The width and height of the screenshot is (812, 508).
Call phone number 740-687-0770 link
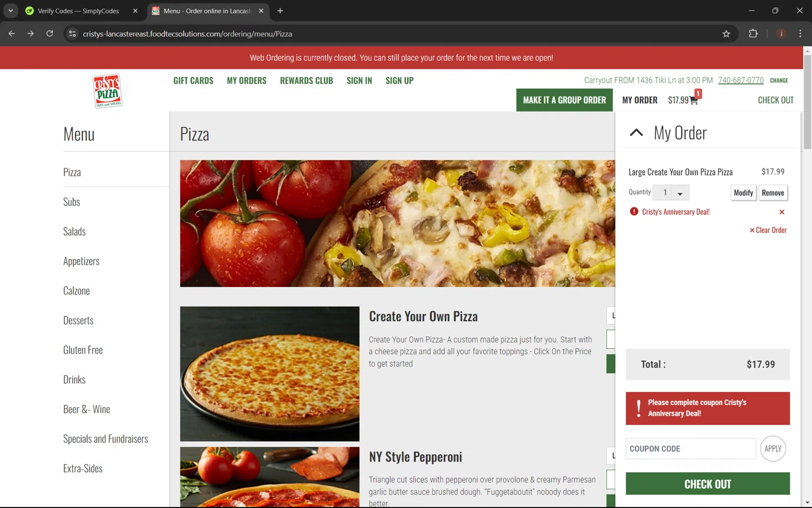[741, 80]
